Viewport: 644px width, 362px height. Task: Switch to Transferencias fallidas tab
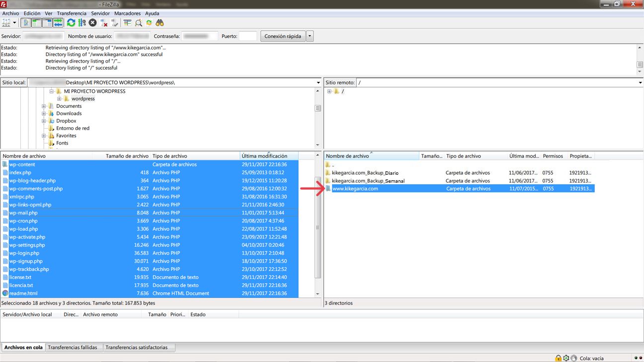pyautogui.click(x=73, y=348)
